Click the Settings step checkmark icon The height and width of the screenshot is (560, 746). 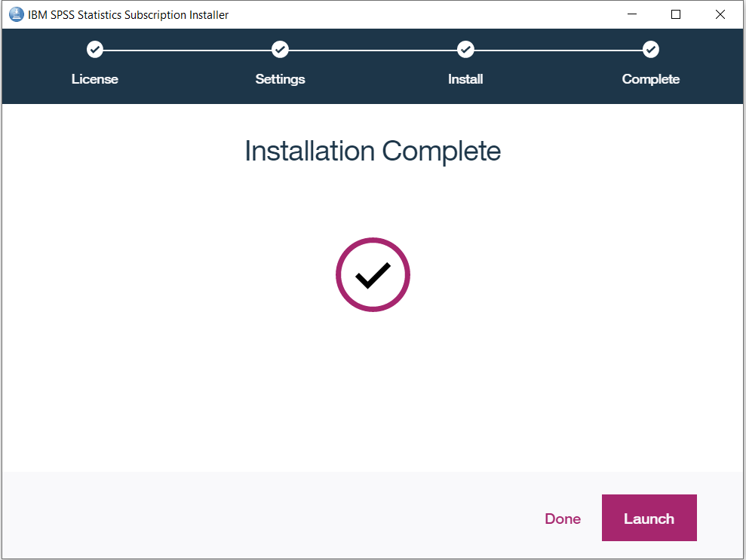click(x=280, y=49)
